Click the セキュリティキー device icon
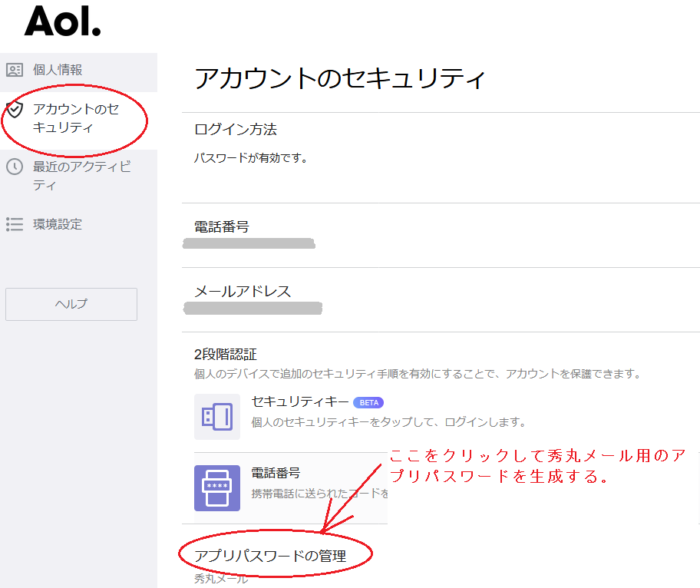The image size is (700, 588). click(x=217, y=417)
